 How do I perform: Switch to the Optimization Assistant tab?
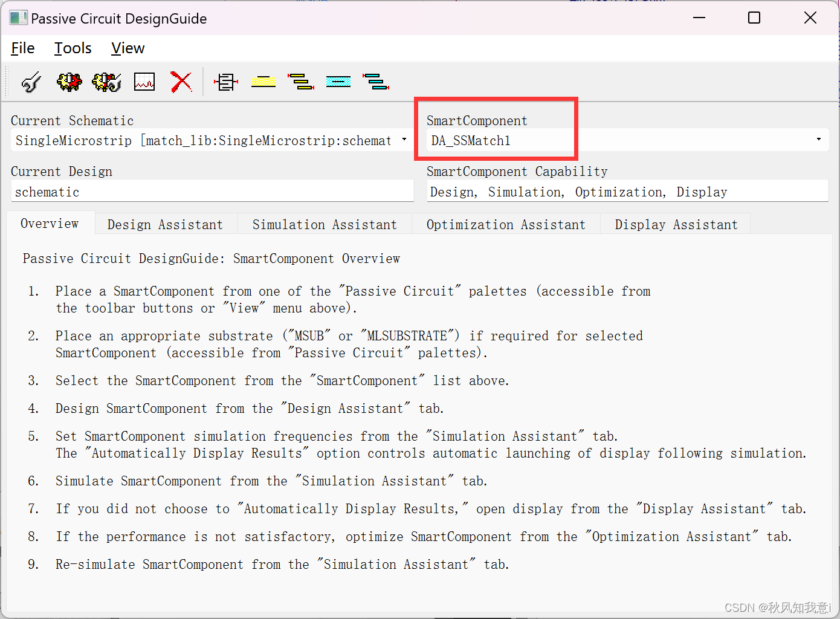(506, 224)
